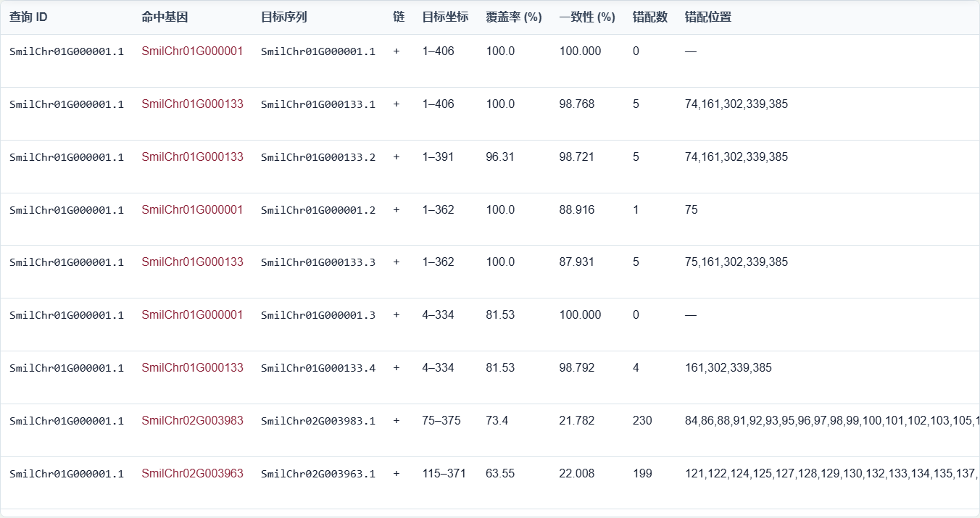Select target sequence SmilChr01G000001.2 cell

[x=318, y=210]
